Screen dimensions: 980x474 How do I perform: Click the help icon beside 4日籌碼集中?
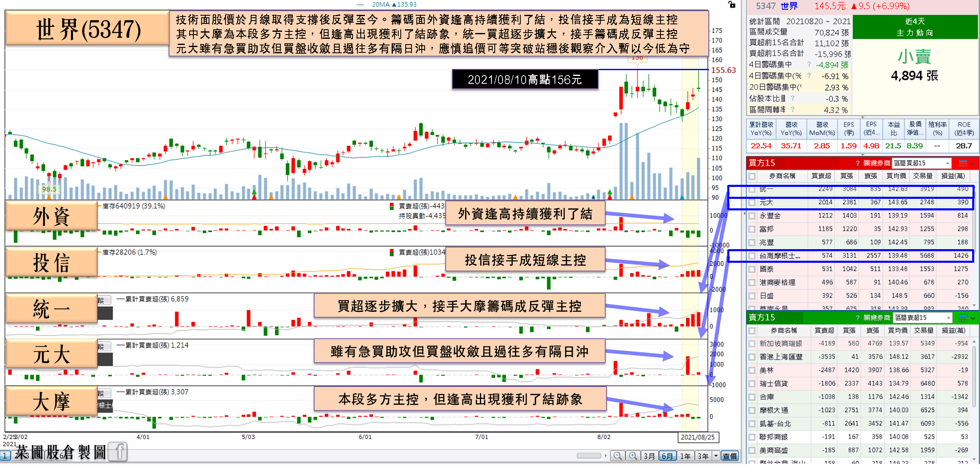tap(809, 64)
